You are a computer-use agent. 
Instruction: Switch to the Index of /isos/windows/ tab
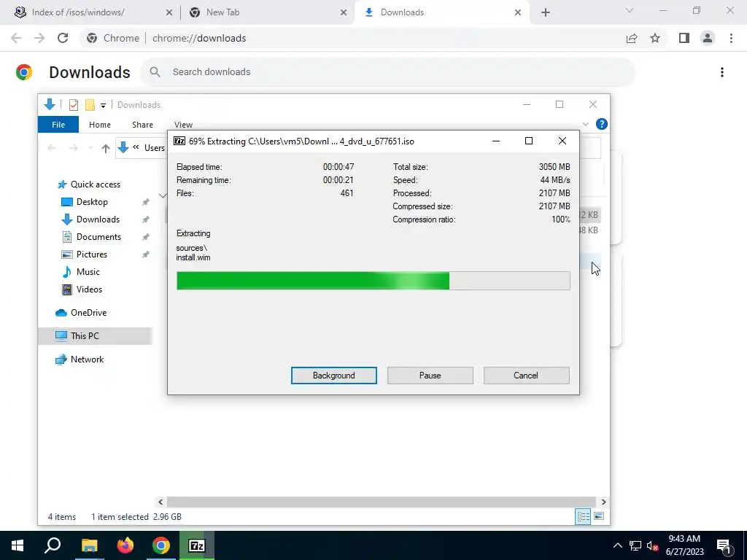tap(93, 12)
